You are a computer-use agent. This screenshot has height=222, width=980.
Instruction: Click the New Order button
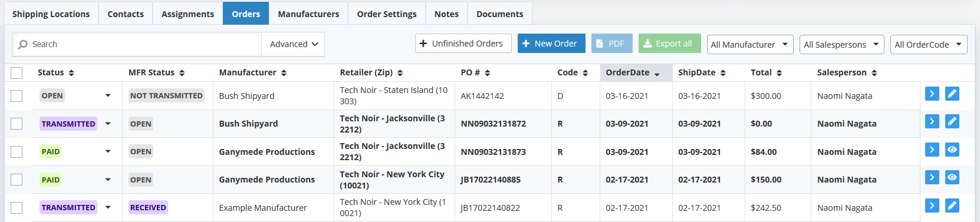click(x=551, y=44)
